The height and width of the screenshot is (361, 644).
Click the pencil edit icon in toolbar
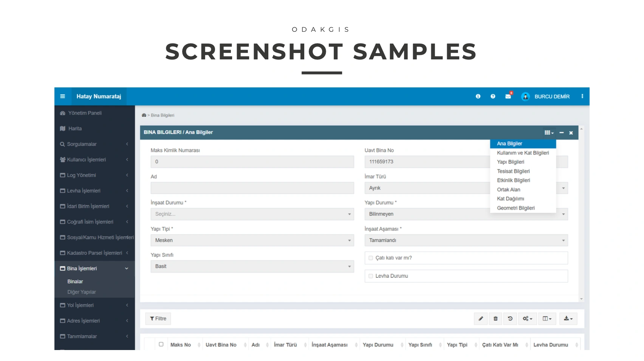[481, 319]
